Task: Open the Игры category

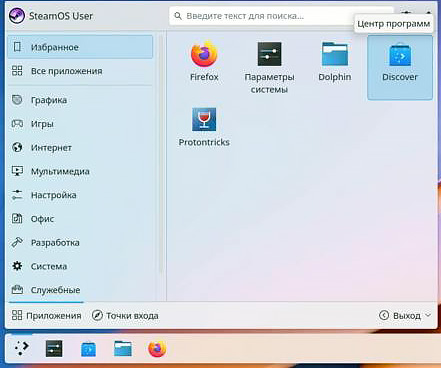Action: tap(80, 124)
